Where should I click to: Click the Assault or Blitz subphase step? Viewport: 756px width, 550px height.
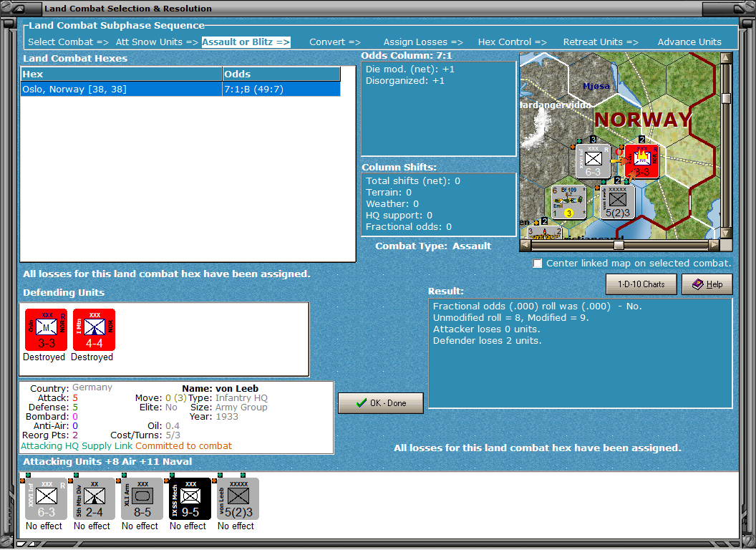pos(246,42)
